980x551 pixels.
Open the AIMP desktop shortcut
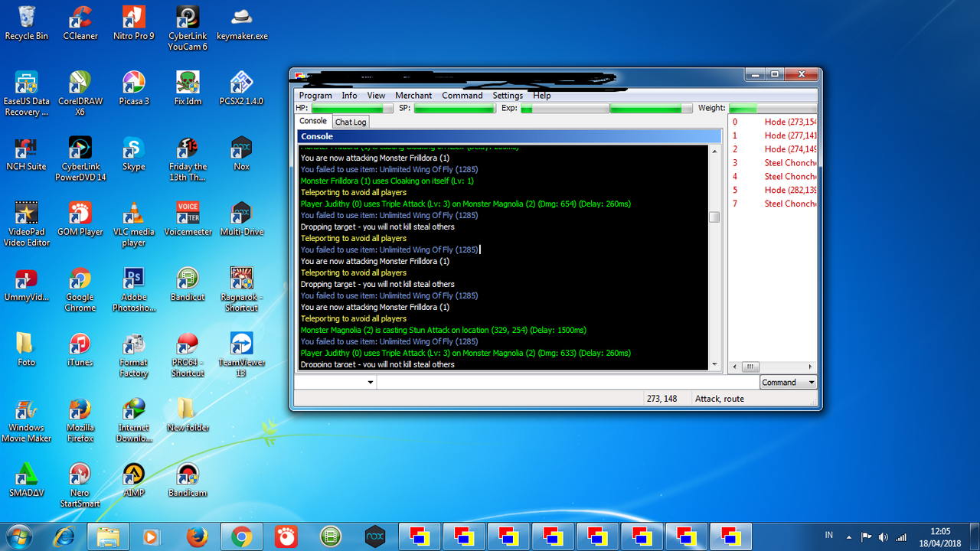134,480
